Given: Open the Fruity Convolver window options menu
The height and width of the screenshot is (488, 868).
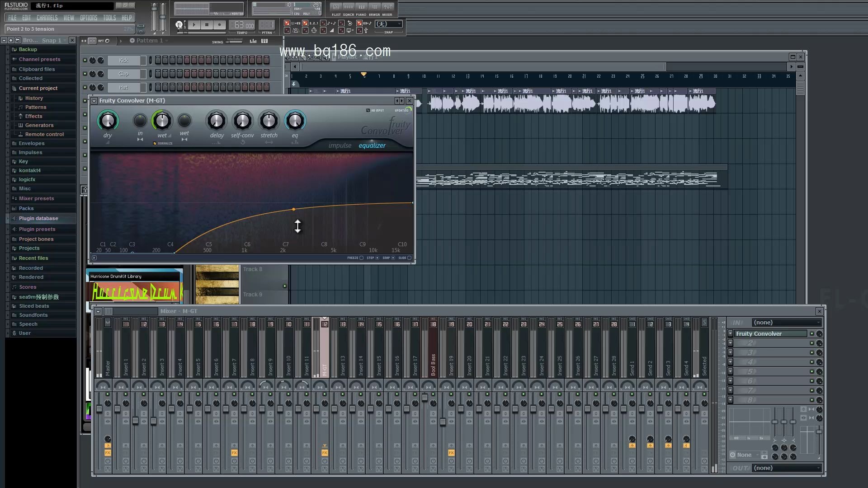Looking at the screenshot, I should pos(94,101).
